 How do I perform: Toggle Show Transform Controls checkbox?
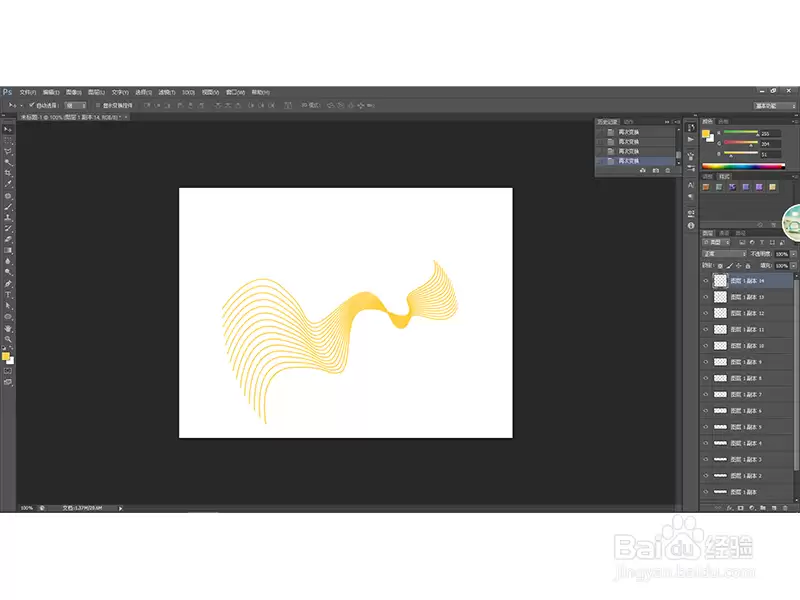[x=98, y=105]
